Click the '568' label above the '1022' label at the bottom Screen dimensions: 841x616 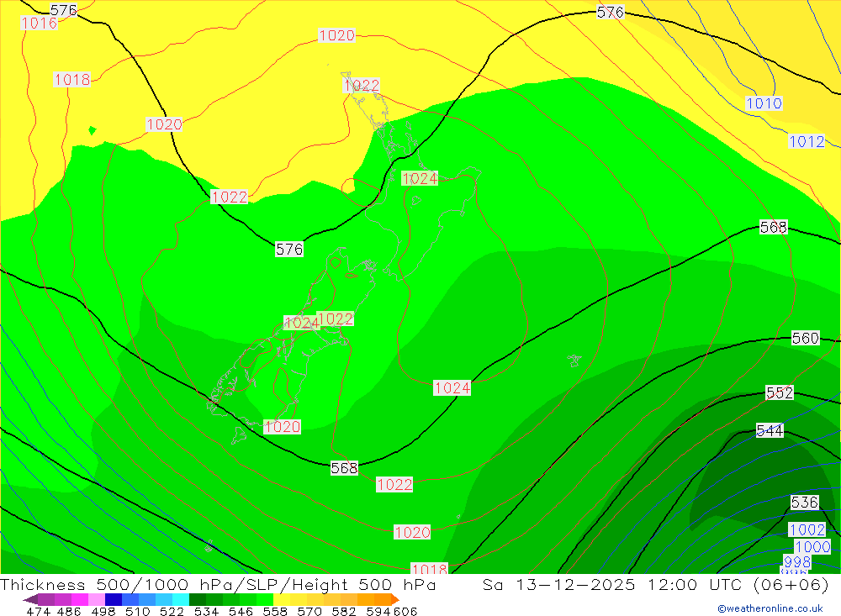pyautogui.click(x=344, y=468)
